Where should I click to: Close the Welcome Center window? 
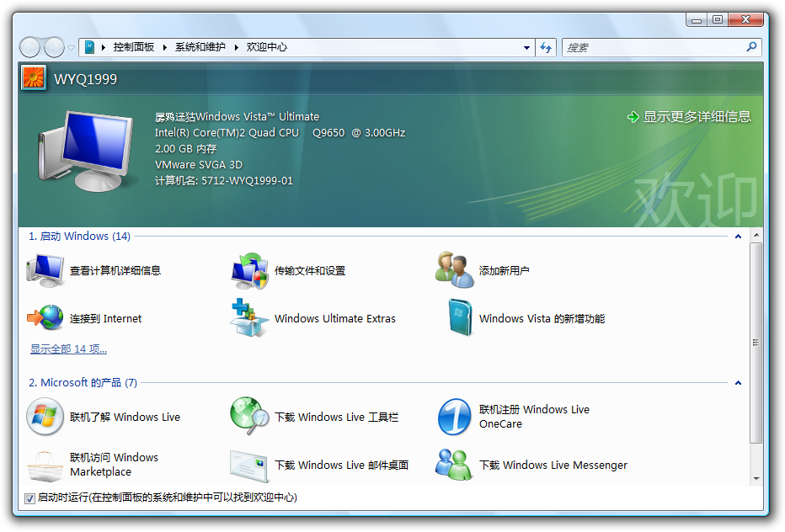click(746, 20)
